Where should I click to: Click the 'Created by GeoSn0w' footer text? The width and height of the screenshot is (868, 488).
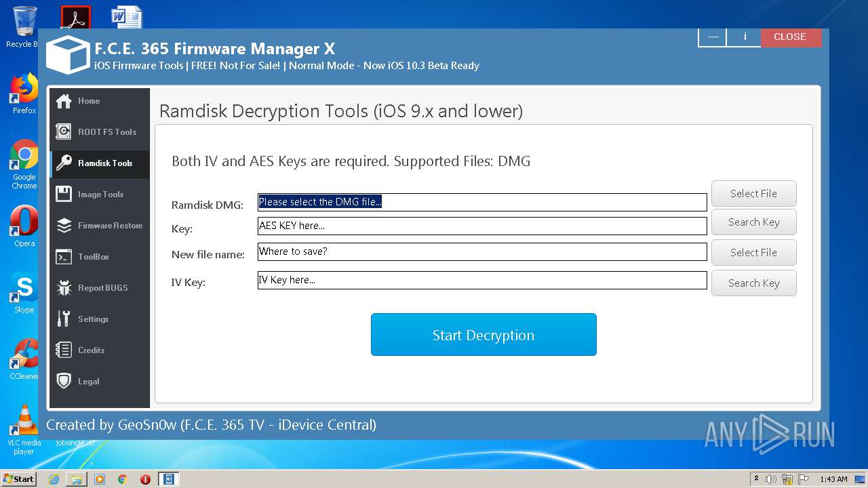pyautogui.click(x=211, y=425)
